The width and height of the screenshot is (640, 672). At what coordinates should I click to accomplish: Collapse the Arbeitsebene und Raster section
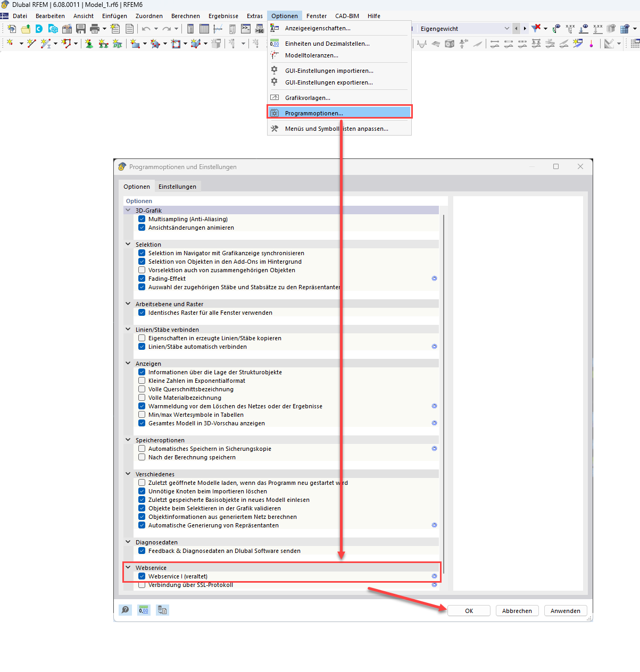click(x=128, y=304)
